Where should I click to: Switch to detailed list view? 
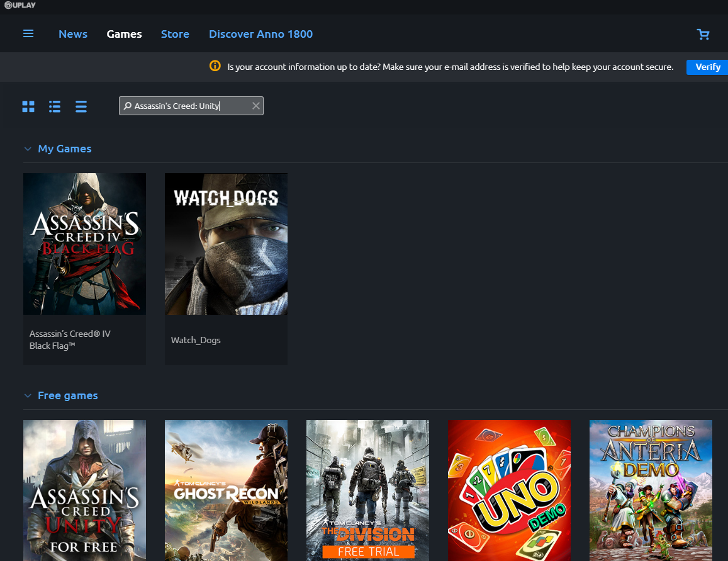click(55, 106)
